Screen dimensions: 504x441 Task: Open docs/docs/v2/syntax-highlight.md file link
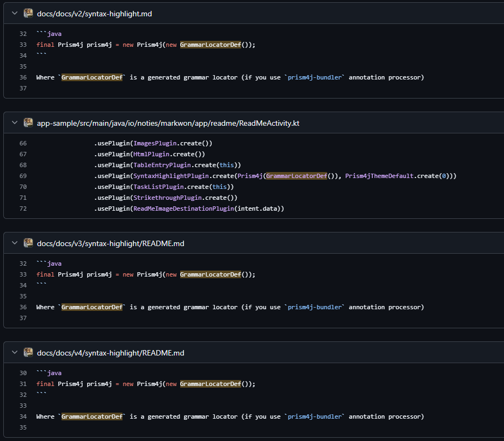[95, 14]
